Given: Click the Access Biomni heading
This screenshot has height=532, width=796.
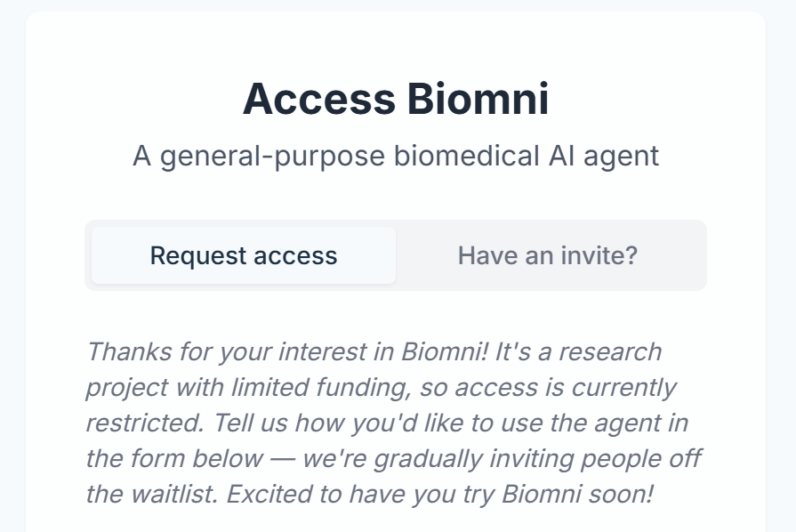Looking at the screenshot, I should pos(396,99).
